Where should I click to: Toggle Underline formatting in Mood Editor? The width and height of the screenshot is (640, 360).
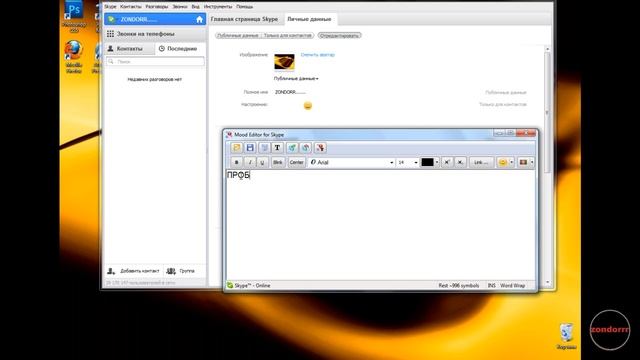[x=262, y=162]
